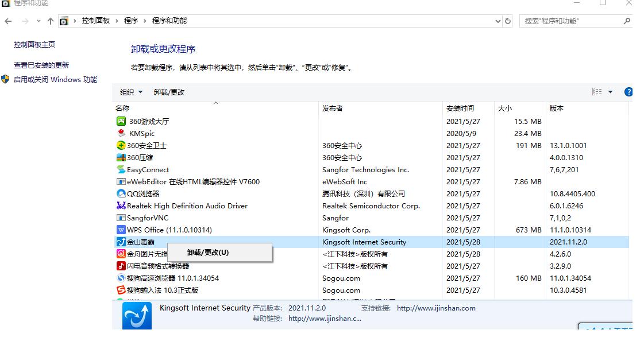644x349 pixels.
Task: Expand the address bar history dropdown
Action: [498, 21]
